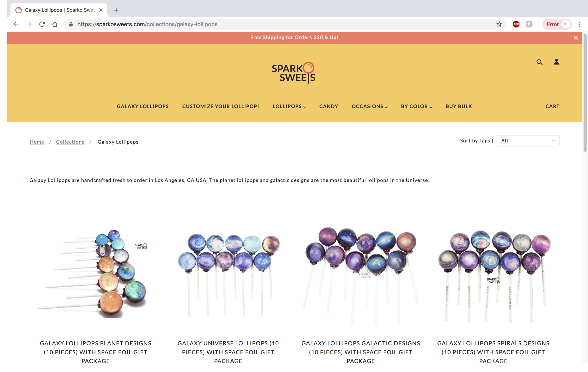Screen dimensions: 588x372
Task: Follow the Collections breadcrumb link
Action: pos(70,142)
